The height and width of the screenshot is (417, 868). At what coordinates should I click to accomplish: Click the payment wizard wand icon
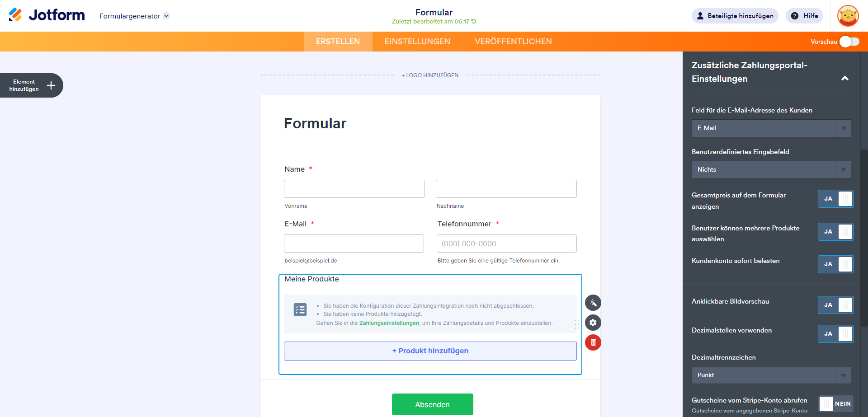(x=593, y=303)
